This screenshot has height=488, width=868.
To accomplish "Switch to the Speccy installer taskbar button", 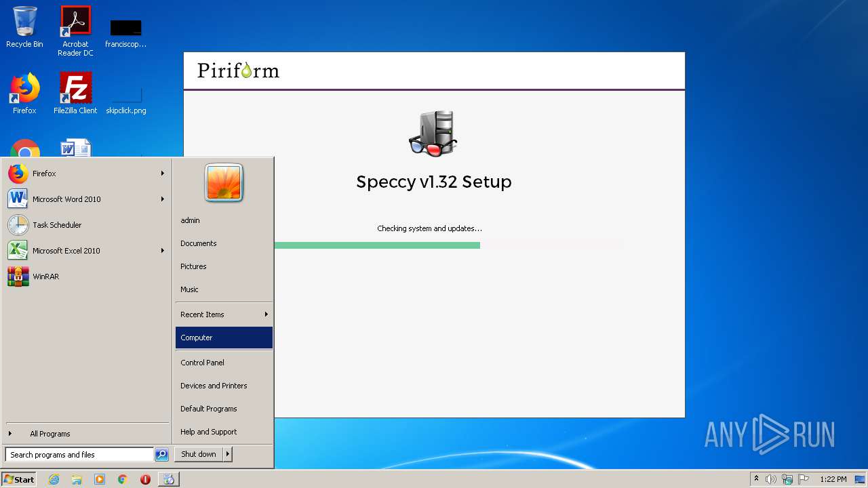I will pos(169,479).
